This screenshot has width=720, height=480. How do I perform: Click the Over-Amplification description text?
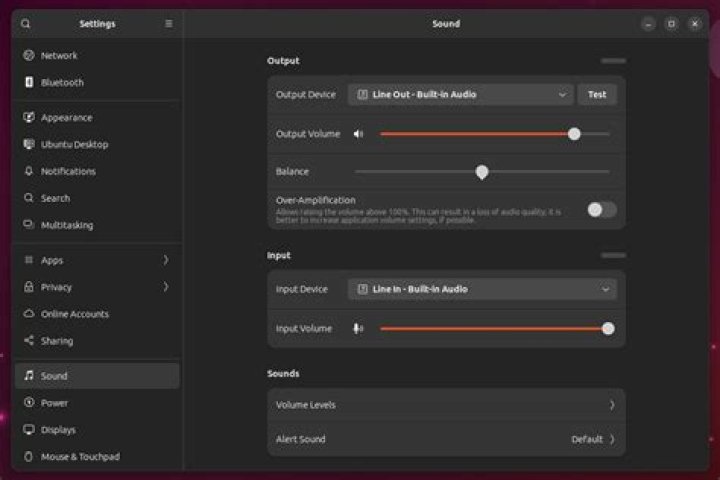418,216
